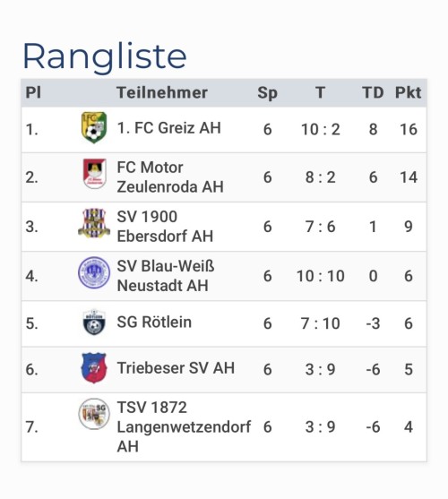This screenshot has height=499, width=448.
Task: Select TSV 1872 Langenwetzendorf AH team name
Action: [x=184, y=426]
